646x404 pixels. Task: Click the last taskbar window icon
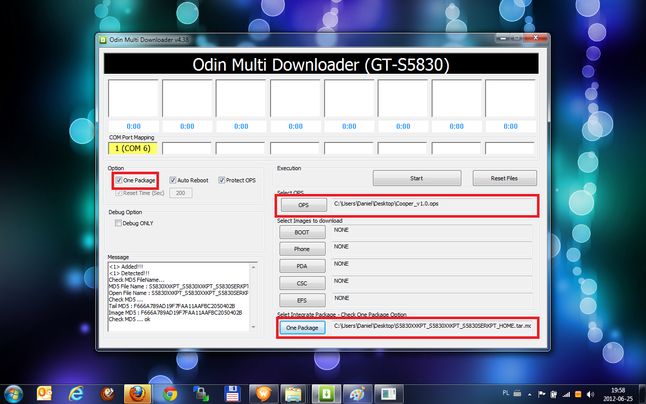point(387,394)
